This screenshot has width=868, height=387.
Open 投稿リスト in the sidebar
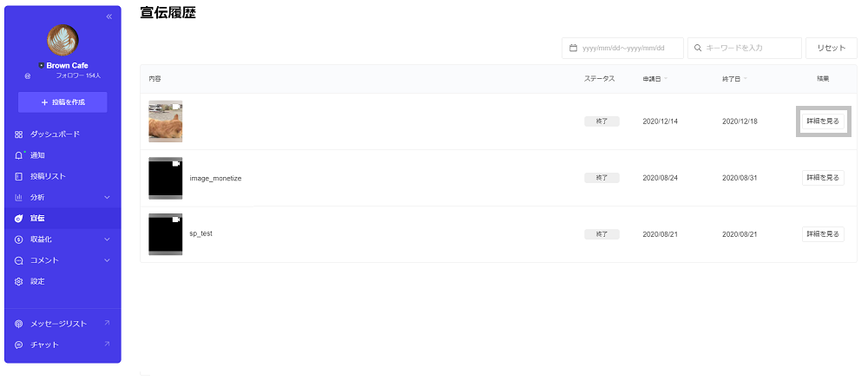pos(48,176)
